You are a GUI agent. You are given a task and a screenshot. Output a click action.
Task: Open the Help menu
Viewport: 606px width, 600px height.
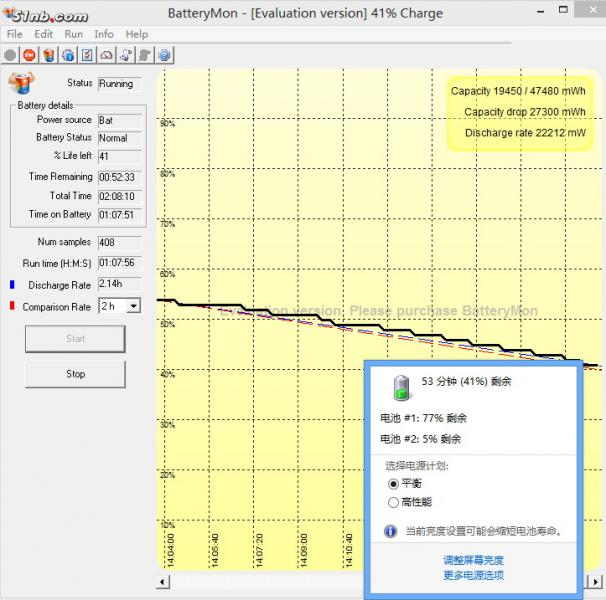137,34
